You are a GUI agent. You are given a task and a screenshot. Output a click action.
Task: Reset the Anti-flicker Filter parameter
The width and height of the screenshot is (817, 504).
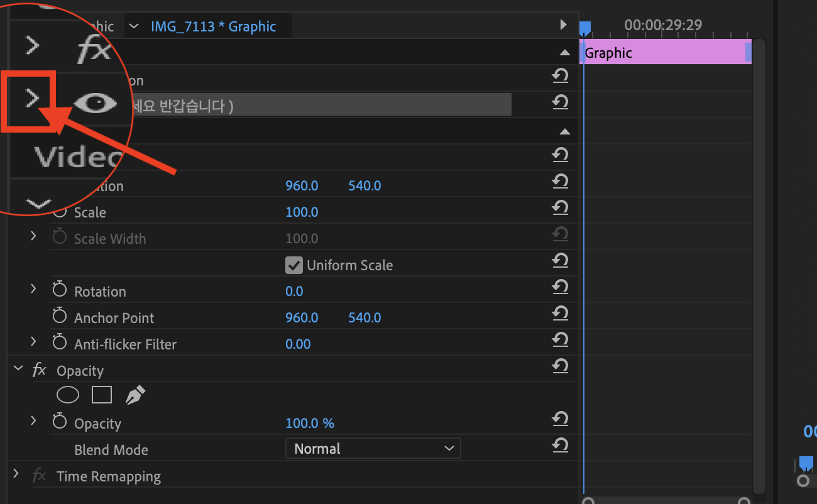pyautogui.click(x=560, y=340)
